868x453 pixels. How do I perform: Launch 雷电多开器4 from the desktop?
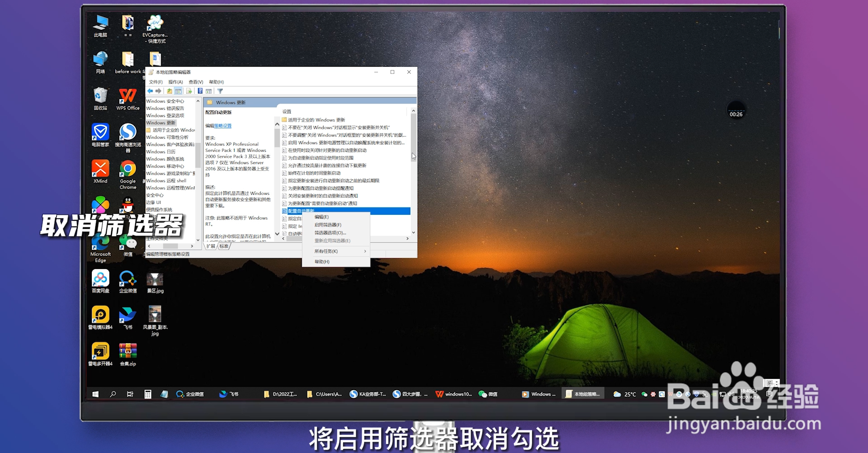click(x=100, y=354)
